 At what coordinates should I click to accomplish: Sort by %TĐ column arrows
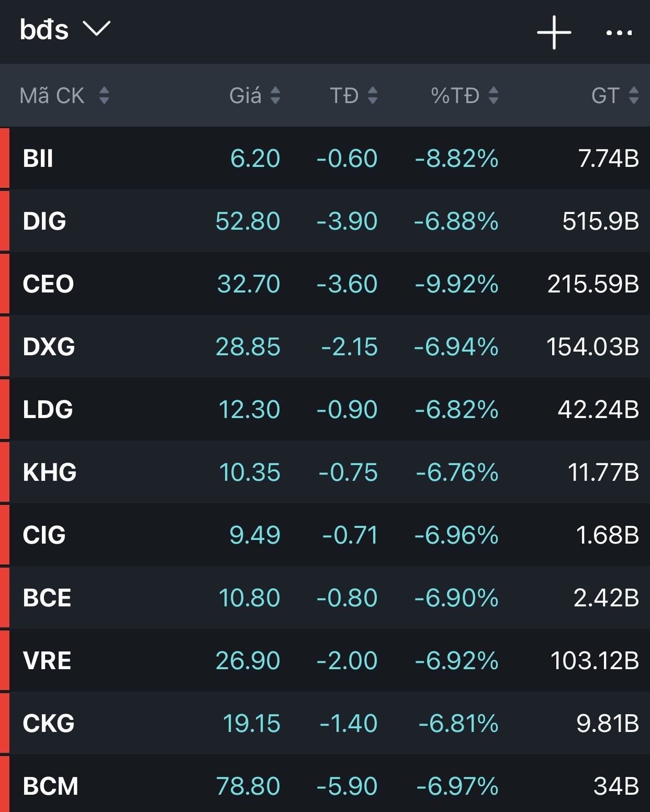(x=493, y=95)
